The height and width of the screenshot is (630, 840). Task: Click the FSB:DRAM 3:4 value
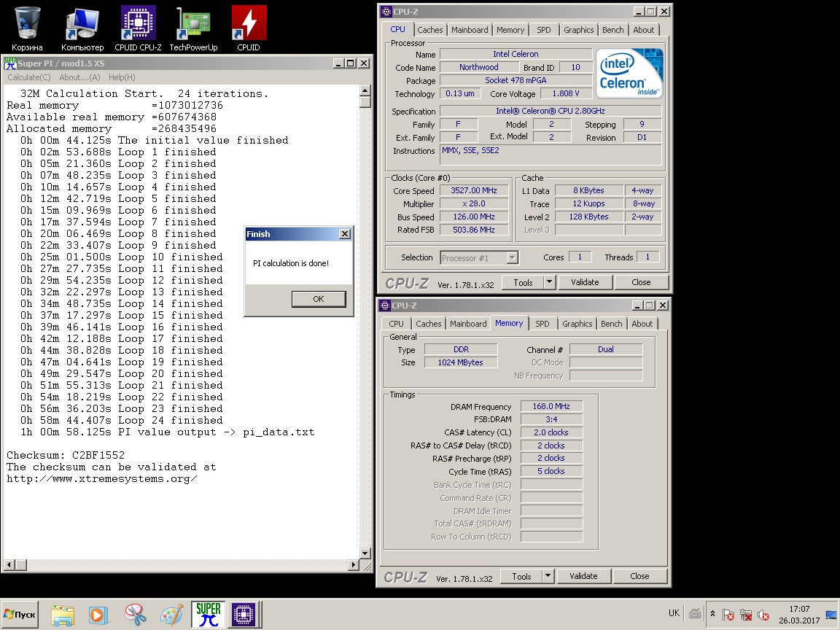551,419
